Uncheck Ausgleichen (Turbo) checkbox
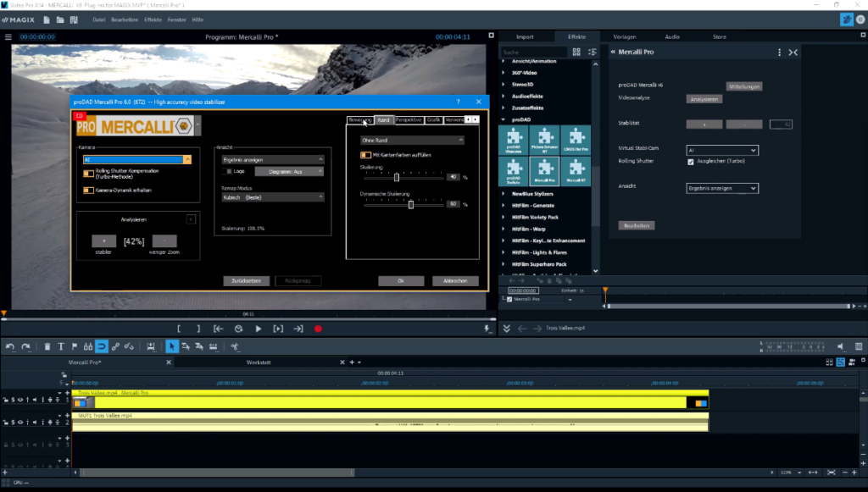The height and width of the screenshot is (492, 868). pos(690,162)
